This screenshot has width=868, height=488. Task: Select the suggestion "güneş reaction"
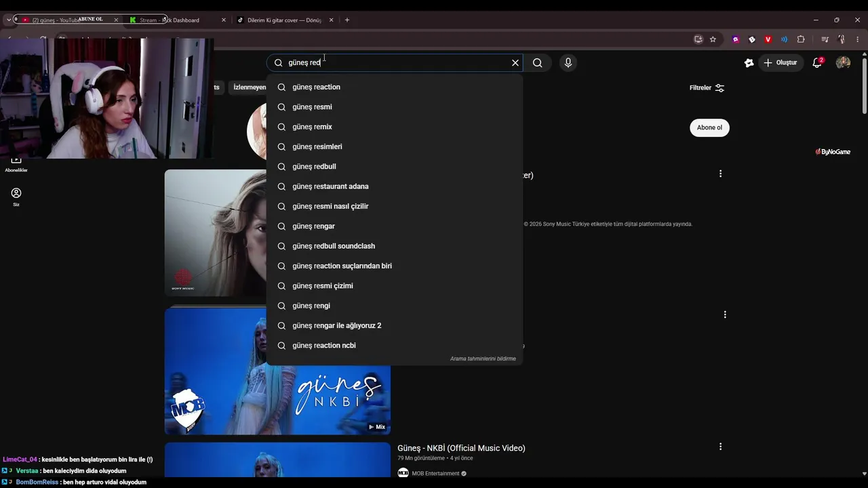(x=395, y=87)
